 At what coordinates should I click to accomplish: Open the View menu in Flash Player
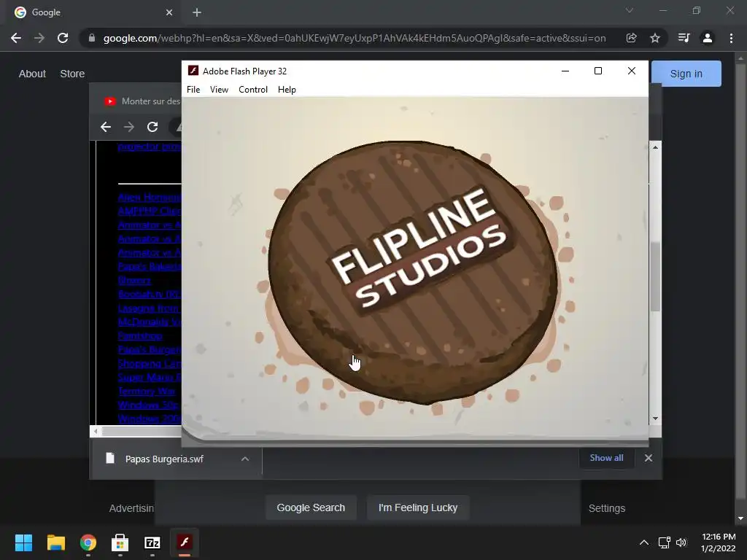tap(219, 90)
